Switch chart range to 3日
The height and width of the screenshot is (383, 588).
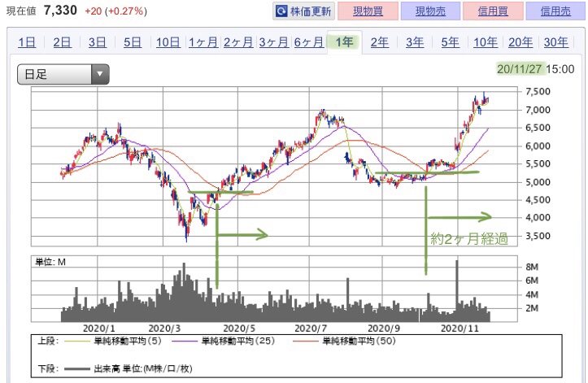98,42
